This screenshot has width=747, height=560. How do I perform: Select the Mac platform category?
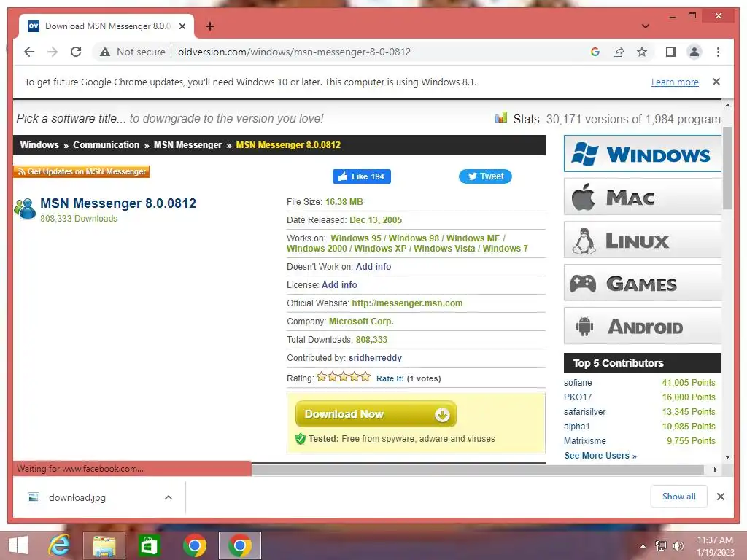643,197
